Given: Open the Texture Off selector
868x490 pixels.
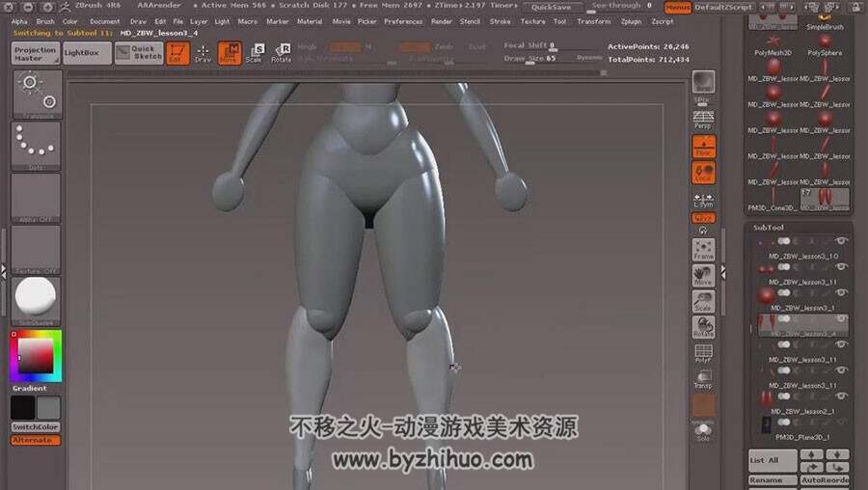Looking at the screenshot, I should tap(37, 249).
